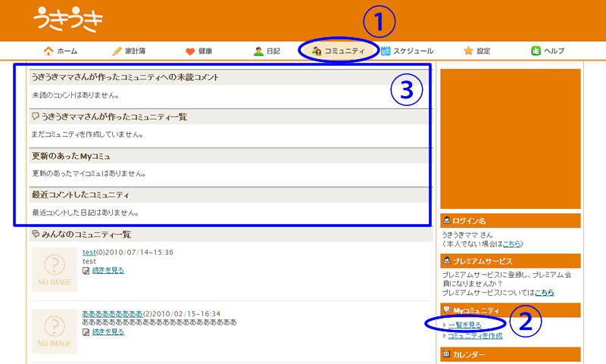Image resolution: width=606 pixels, height=364 pixels.
Task: Click the コミュニティ tab icon
Action: (x=317, y=51)
